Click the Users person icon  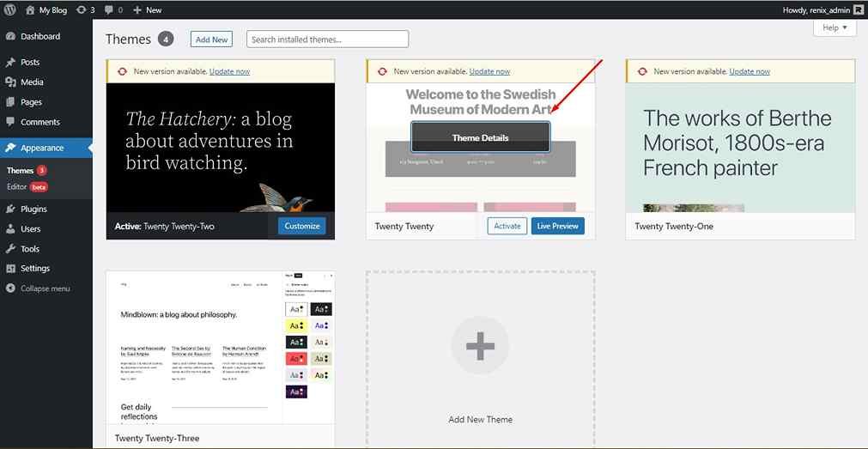(x=10, y=228)
